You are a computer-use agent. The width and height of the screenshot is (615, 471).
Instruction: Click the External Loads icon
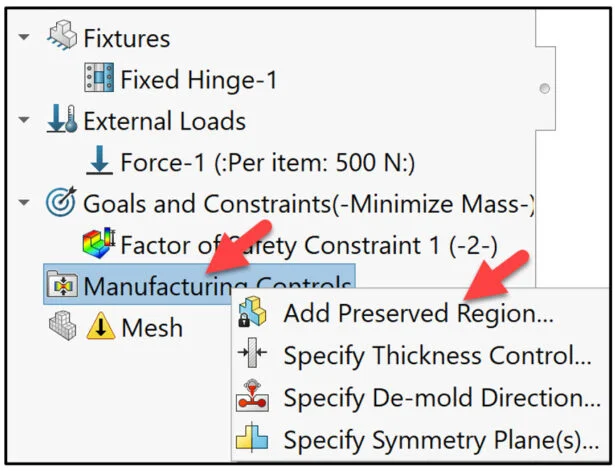click(61, 121)
